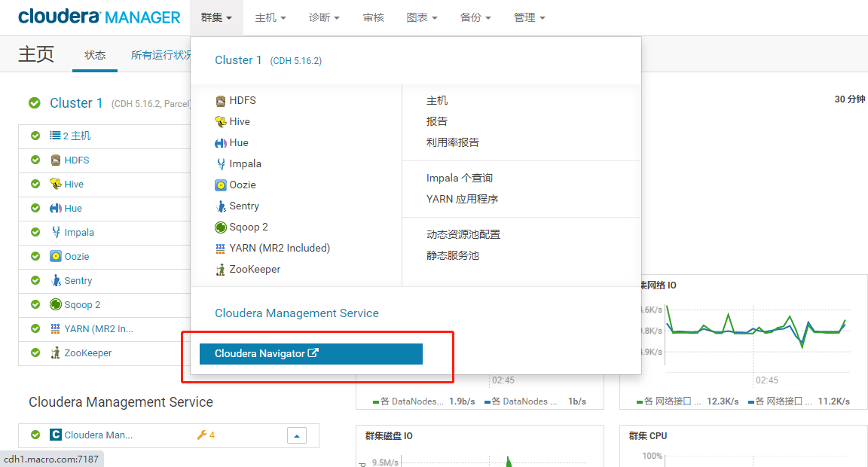
Task: Click the 群集 CPU chart title
Action: (x=648, y=436)
